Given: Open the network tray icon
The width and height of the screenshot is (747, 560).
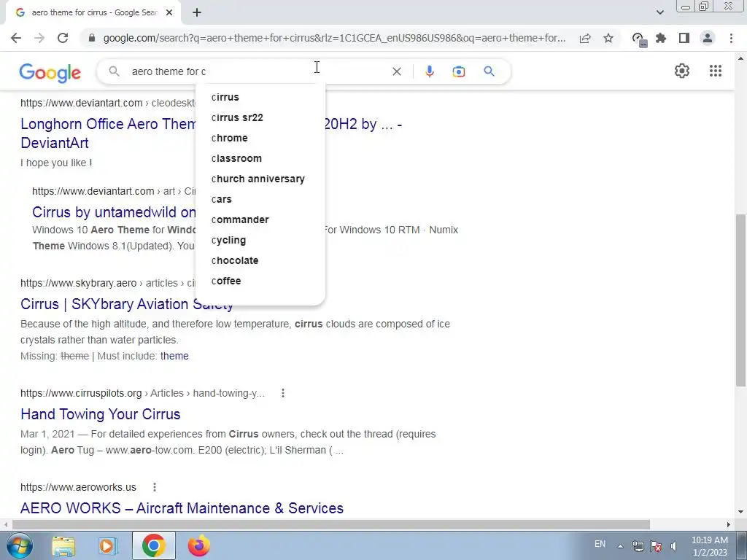Looking at the screenshot, I should (638, 546).
